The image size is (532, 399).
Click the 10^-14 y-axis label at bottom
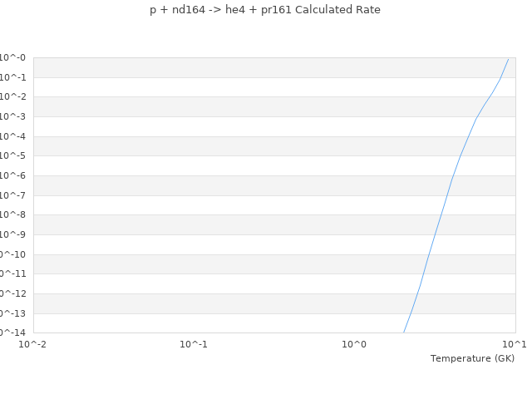(x=12, y=332)
